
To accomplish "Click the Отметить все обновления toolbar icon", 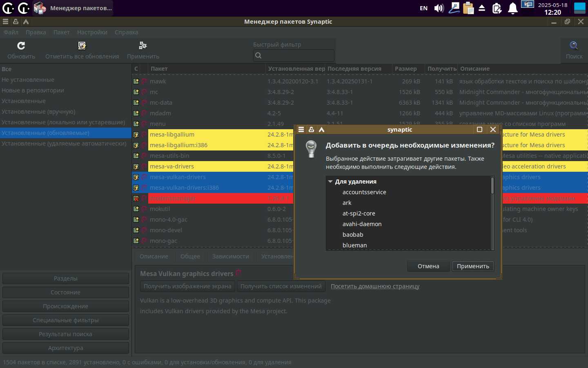I will 82,45.
